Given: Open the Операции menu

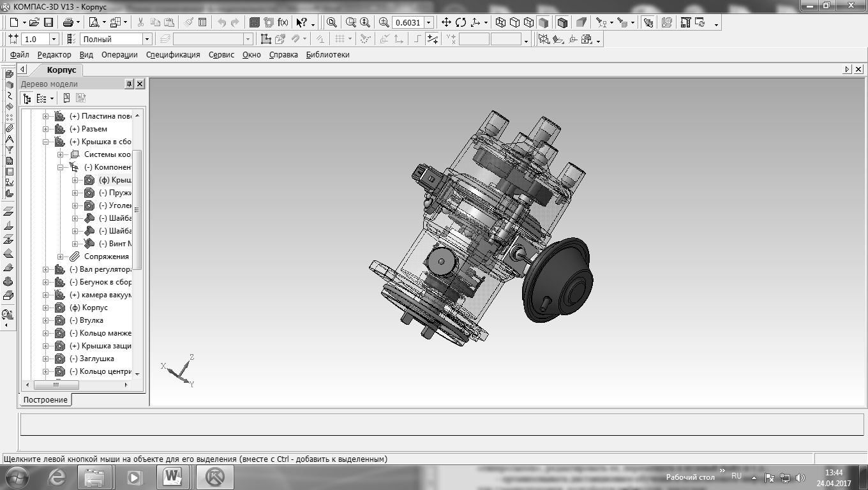Looking at the screenshot, I should tap(119, 55).
